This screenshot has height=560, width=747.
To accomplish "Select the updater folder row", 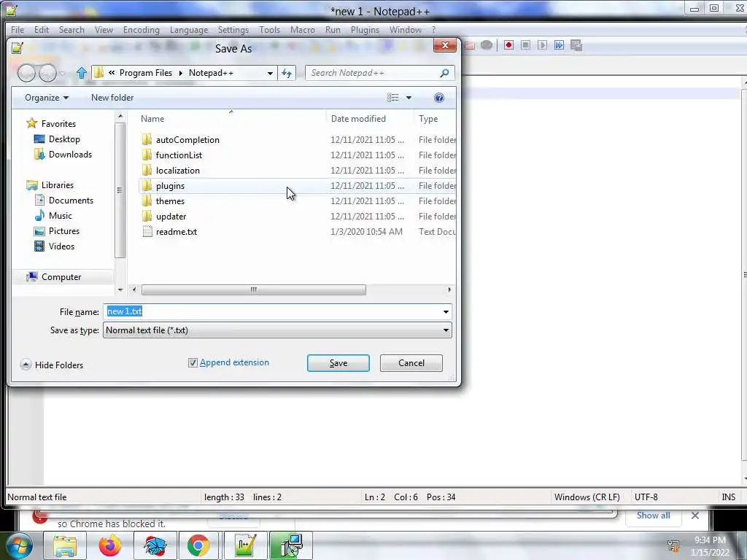I will (297, 216).
